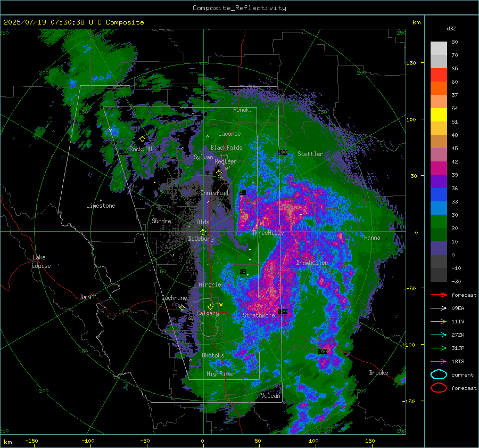Screen dimensions: 479x448
Task: Click the Sundre map label
Action: click(x=161, y=221)
